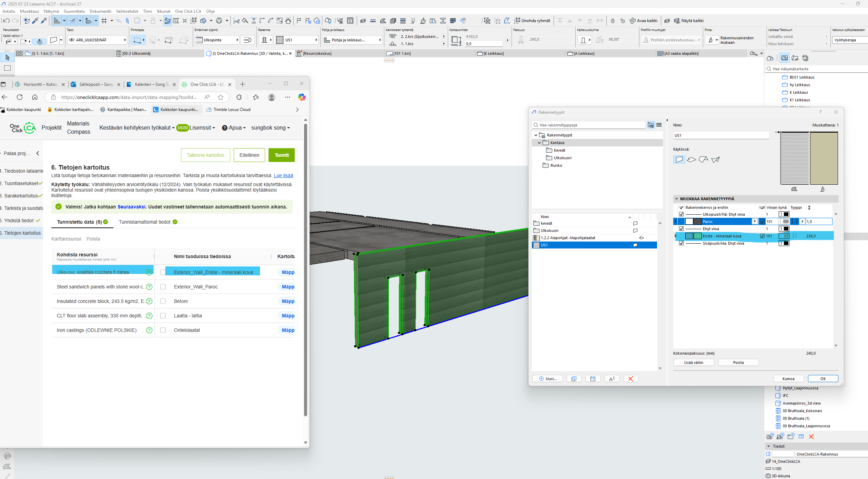Toggle Ulkopuoli/Ylä: Ehyt viiva checkbox
868x479 pixels.
tap(681, 214)
